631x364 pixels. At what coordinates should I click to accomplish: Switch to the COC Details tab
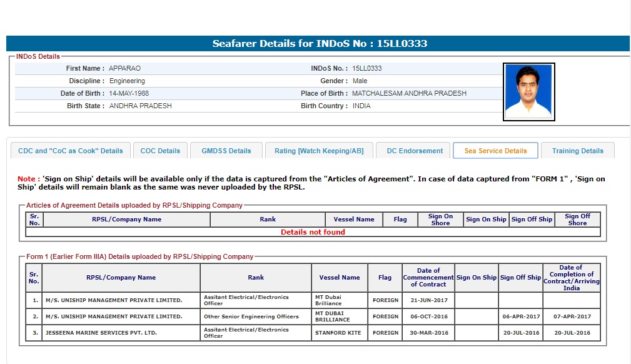tap(160, 151)
